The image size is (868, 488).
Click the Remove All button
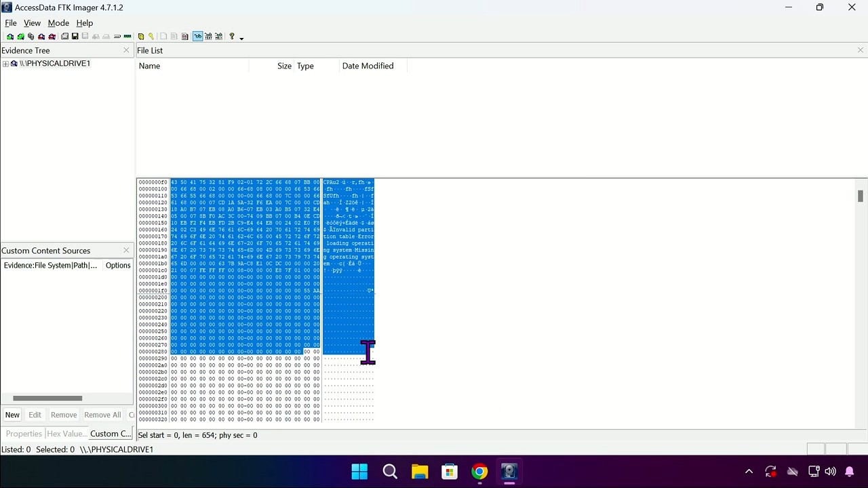pos(102,414)
